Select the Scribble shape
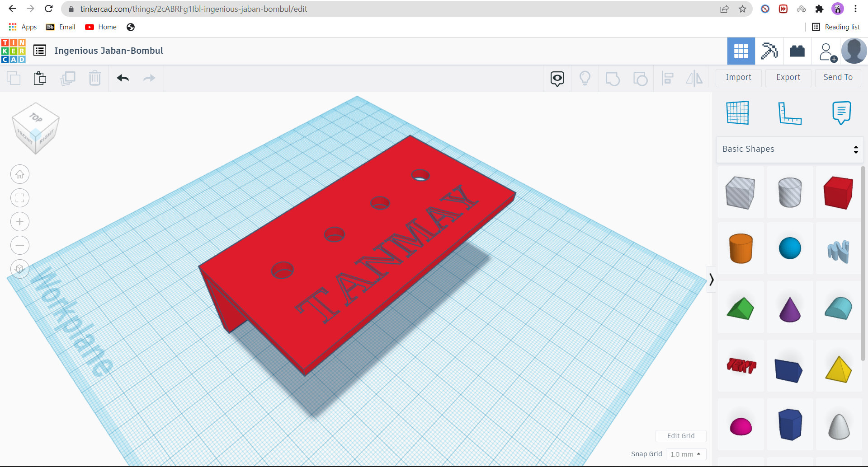The image size is (868, 467). pyautogui.click(x=839, y=251)
